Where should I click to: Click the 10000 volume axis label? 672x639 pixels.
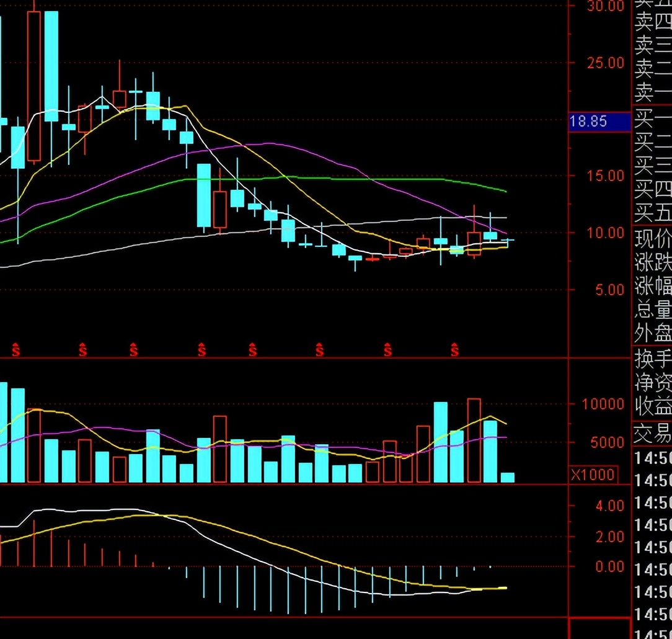(x=603, y=404)
